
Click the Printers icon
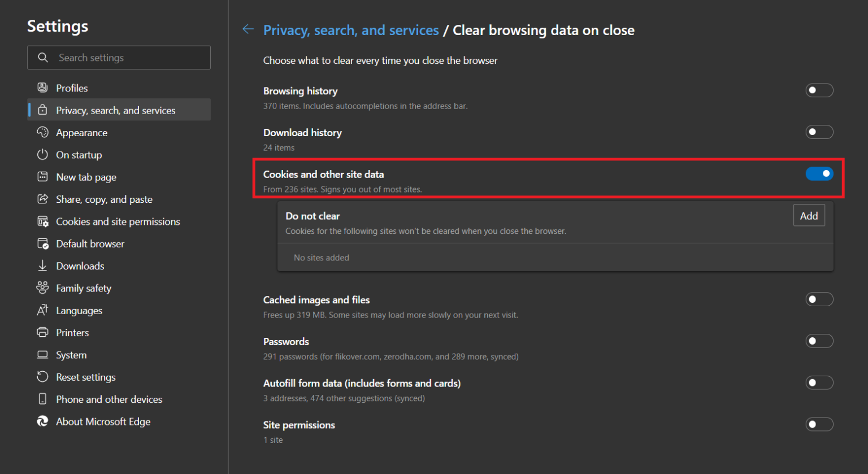42,332
